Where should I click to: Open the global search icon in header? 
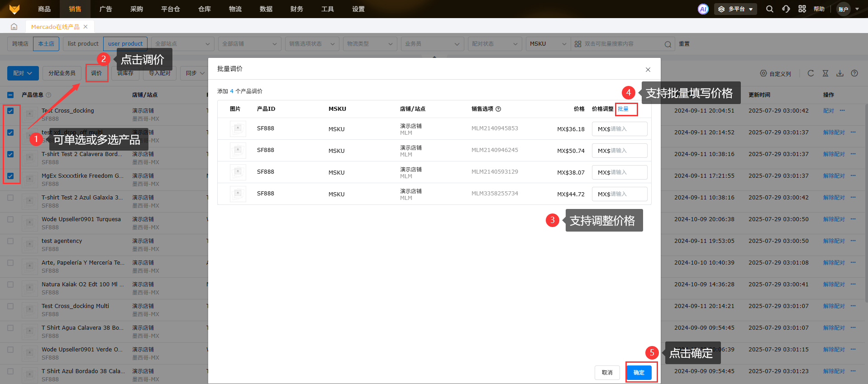(x=769, y=9)
